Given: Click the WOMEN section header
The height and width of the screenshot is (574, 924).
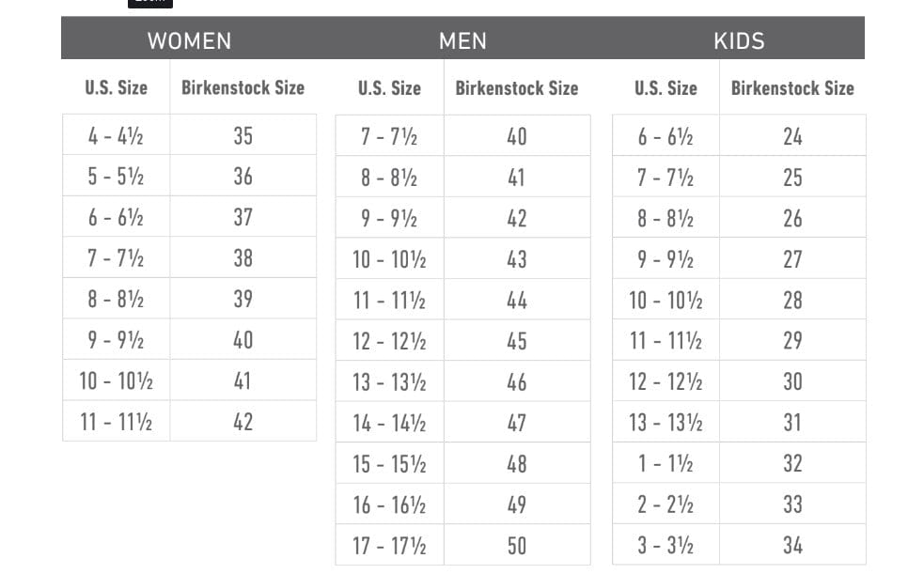Looking at the screenshot, I should tap(189, 40).
